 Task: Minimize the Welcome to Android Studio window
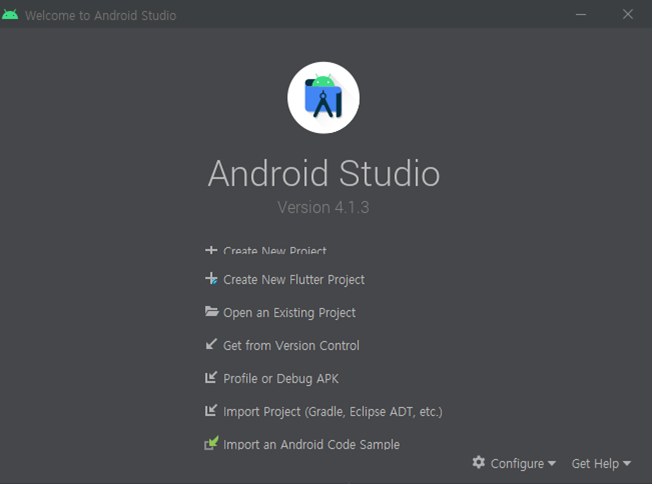tap(581, 15)
